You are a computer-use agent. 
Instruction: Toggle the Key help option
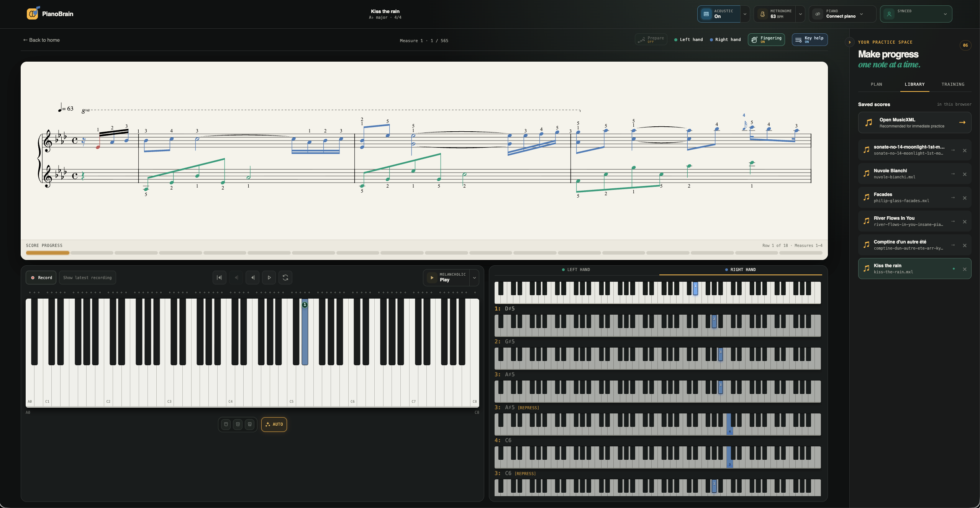pyautogui.click(x=810, y=39)
